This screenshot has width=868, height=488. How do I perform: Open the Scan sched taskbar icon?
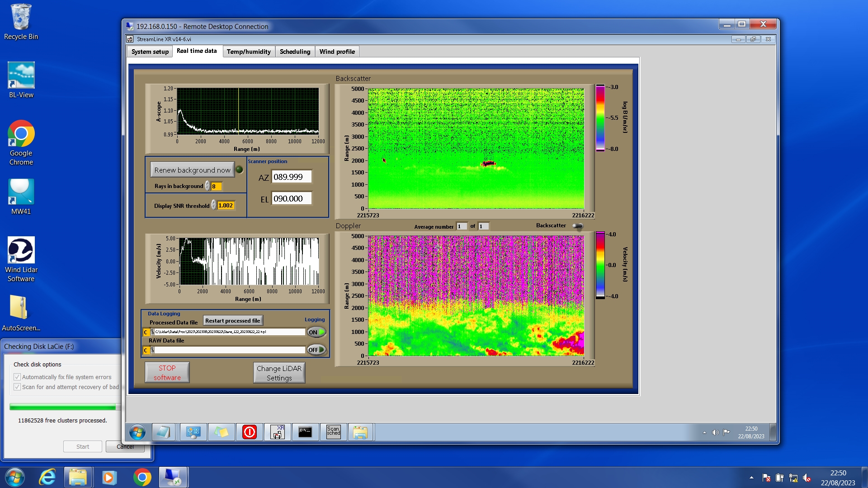[x=333, y=432]
